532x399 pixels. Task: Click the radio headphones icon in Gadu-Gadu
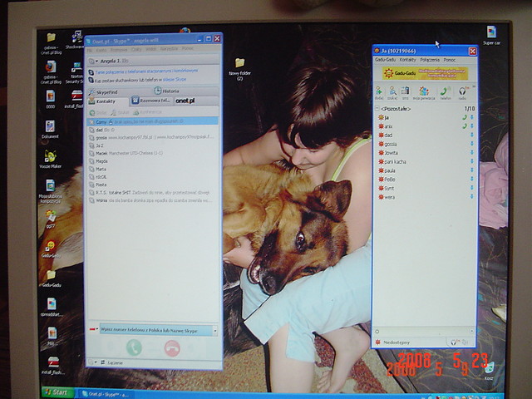(x=462, y=92)
